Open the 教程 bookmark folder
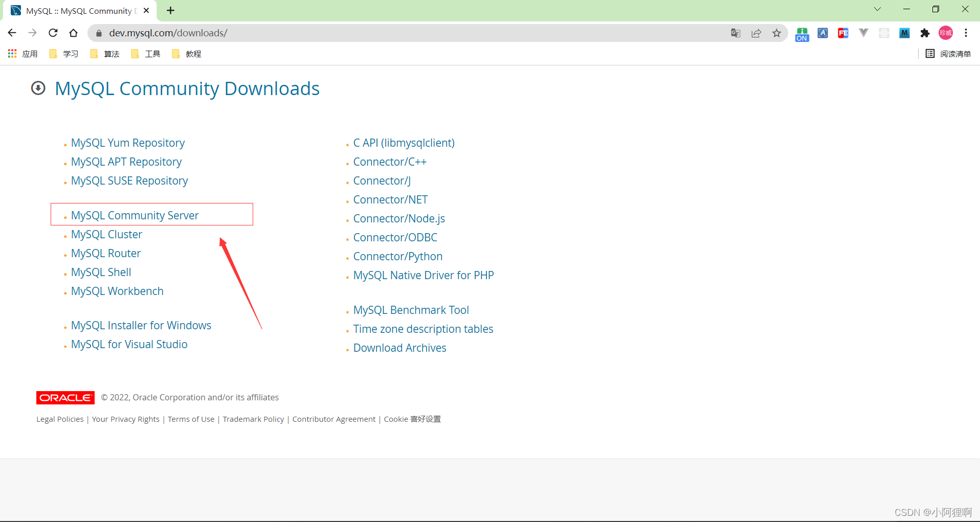980x522 pixels. 187,54
